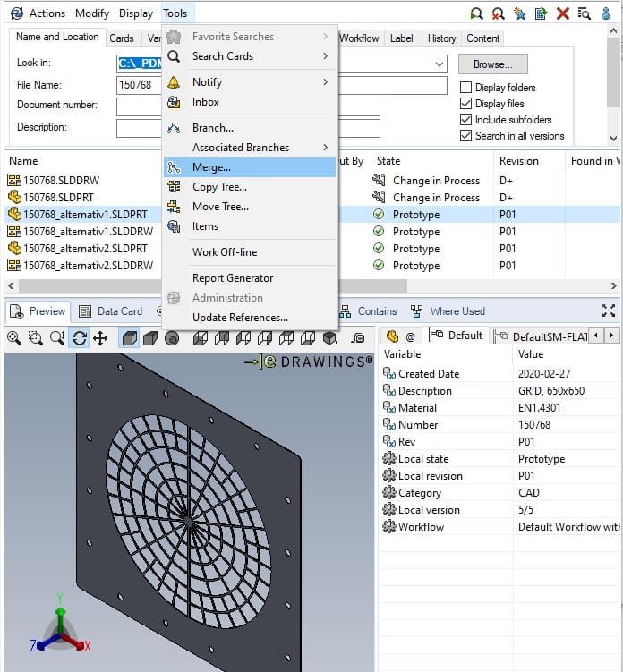623x672 pixels.
Task: Click the Stop Search icon
Action: [499, 13]
